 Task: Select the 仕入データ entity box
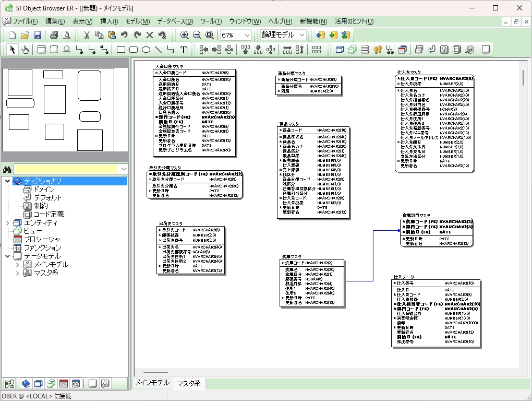436,313
